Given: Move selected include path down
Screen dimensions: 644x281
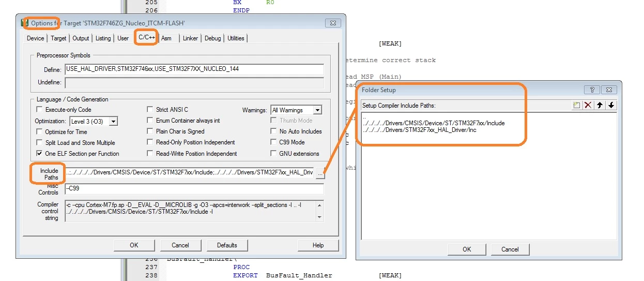Looking at the screenshot, I should coord(611,105).
